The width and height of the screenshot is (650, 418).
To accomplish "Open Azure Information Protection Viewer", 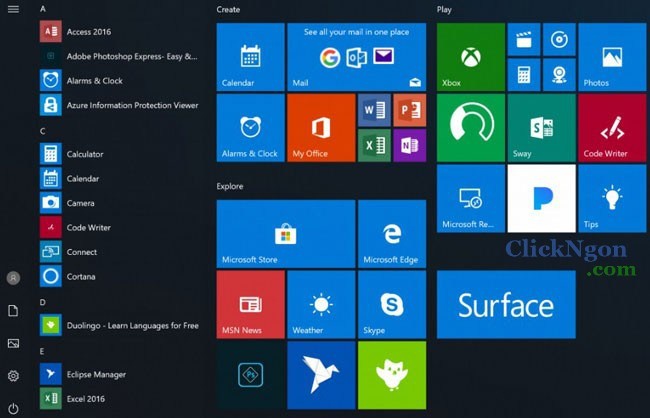I will click(120, 105).
